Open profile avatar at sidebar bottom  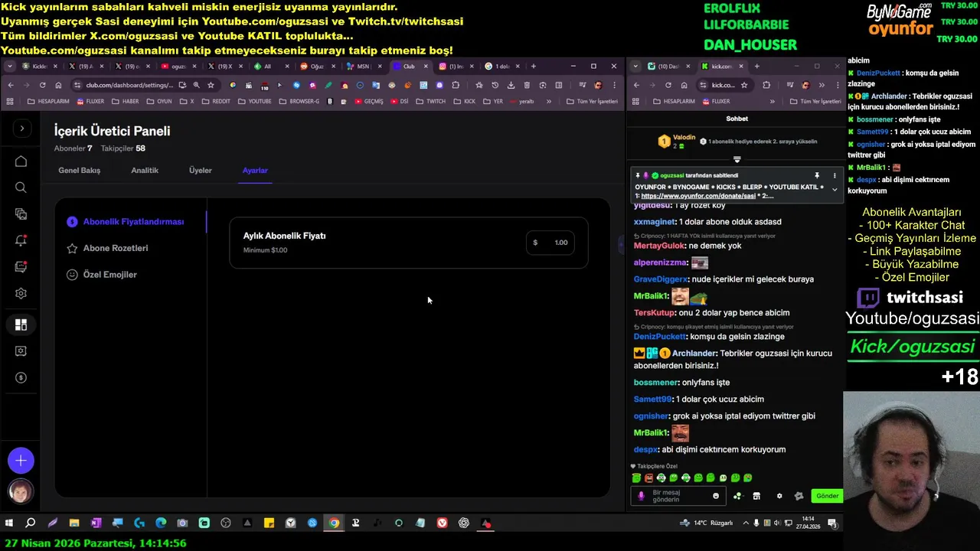click(21, 491)
